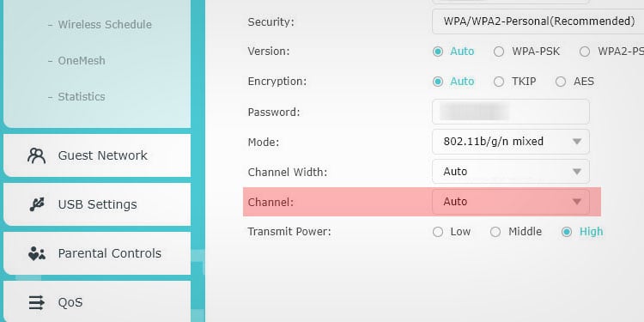Choose WPA-PSK version radio button
The height and width of the screenshot is (322, 644).
(x=499, y=52)
